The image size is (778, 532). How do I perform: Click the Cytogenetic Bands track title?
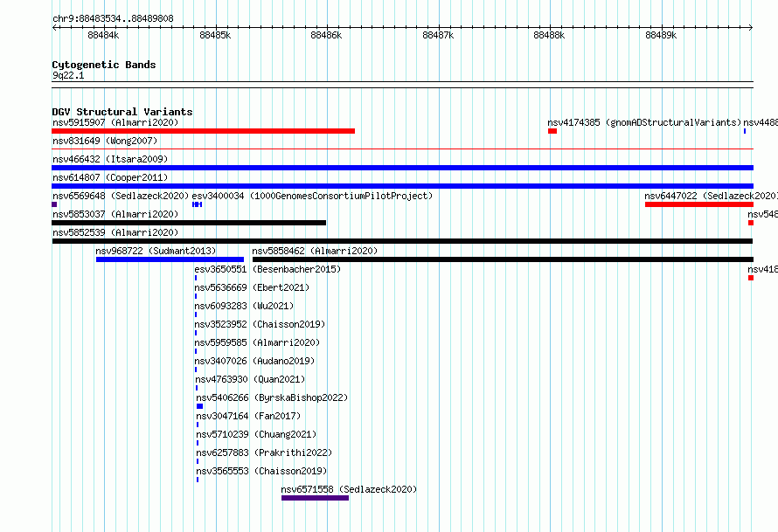tap(104, 65)
